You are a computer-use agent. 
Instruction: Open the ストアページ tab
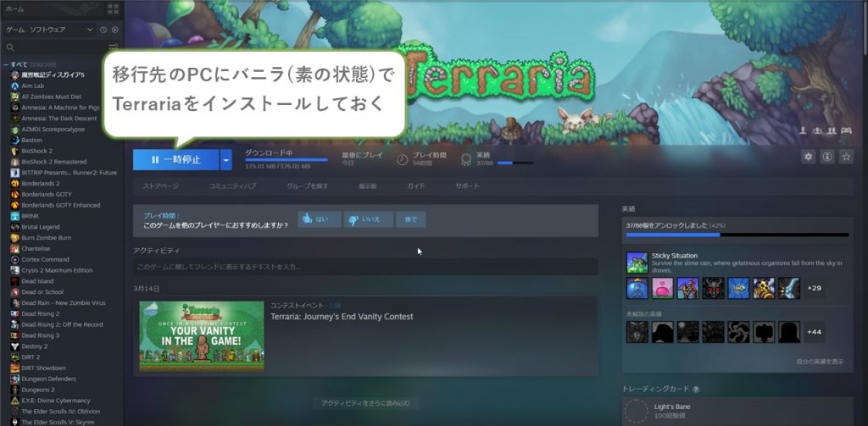tap(160, 185)
